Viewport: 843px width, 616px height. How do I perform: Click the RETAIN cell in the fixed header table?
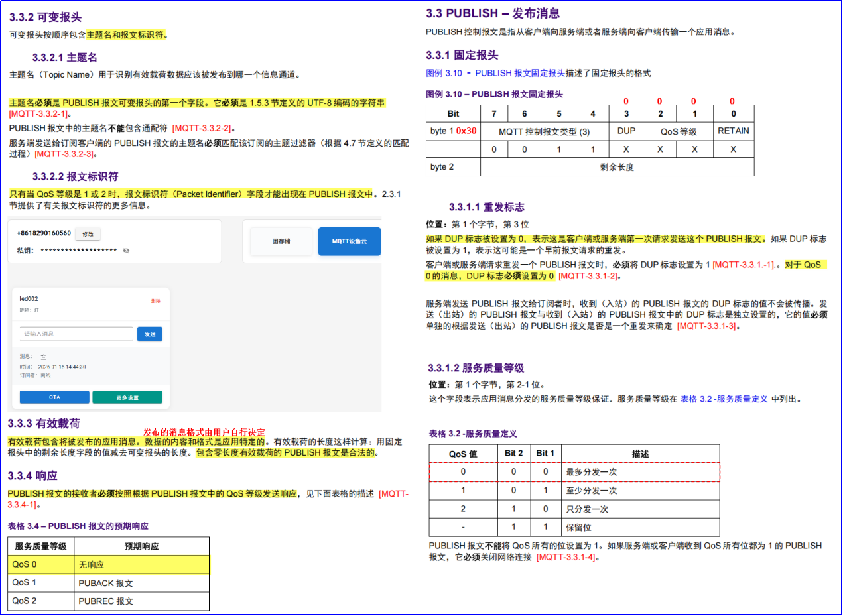(x=733, y=131)
